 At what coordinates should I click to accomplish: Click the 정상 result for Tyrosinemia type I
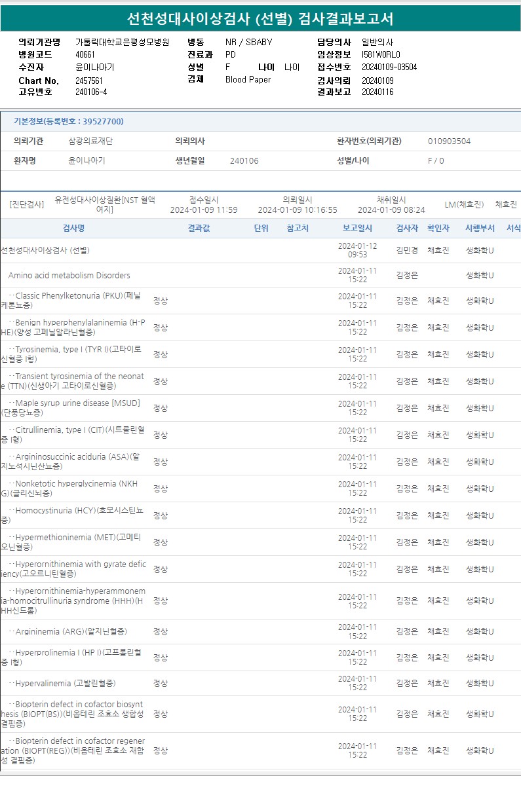[x=161, y=354]
